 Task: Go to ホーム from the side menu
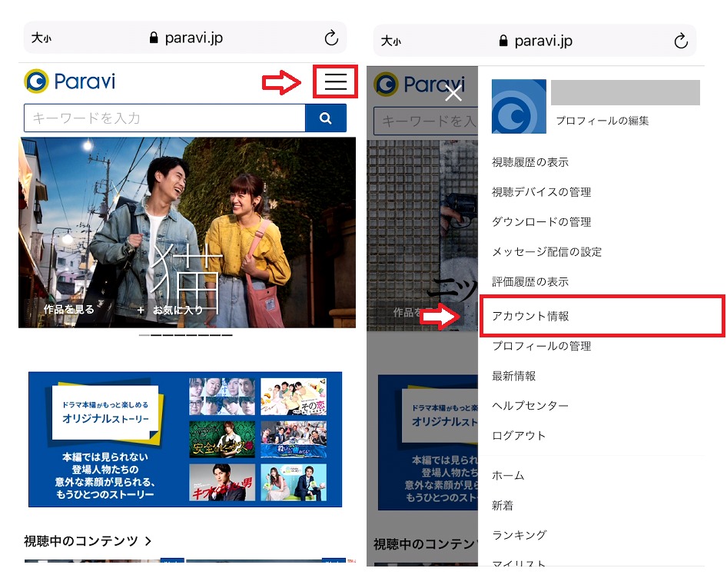[508, 475]
